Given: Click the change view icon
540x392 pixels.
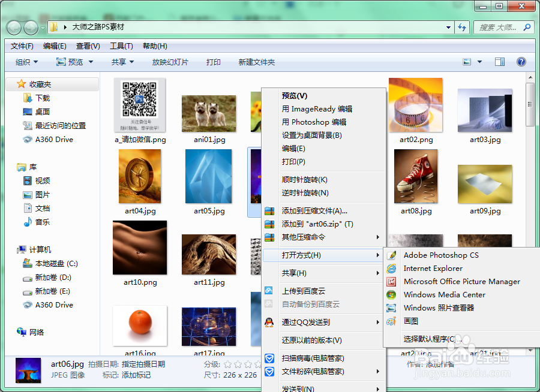Looking at the screenshot, I should pos(467,62).
